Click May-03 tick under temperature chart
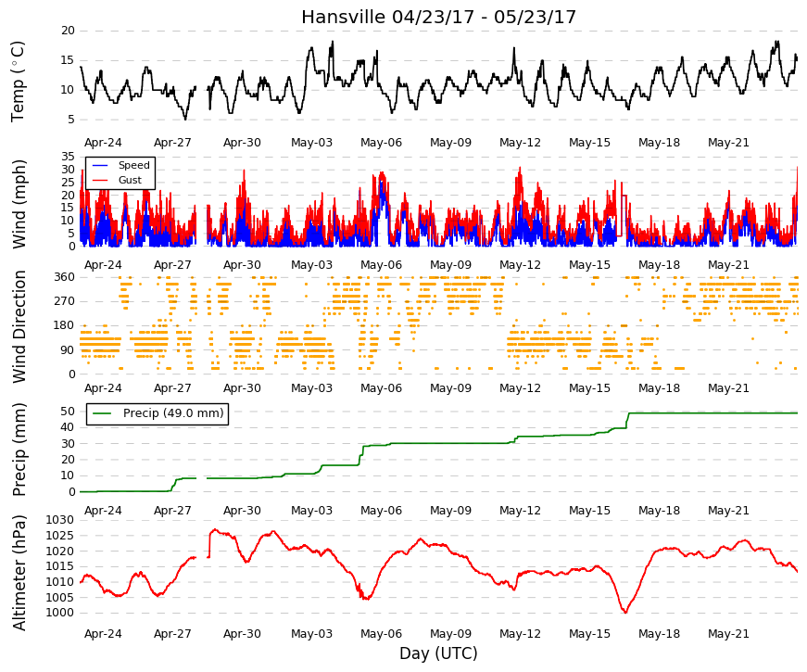The width and height of the screenshot is (807, 672). [x=312, y=143]
